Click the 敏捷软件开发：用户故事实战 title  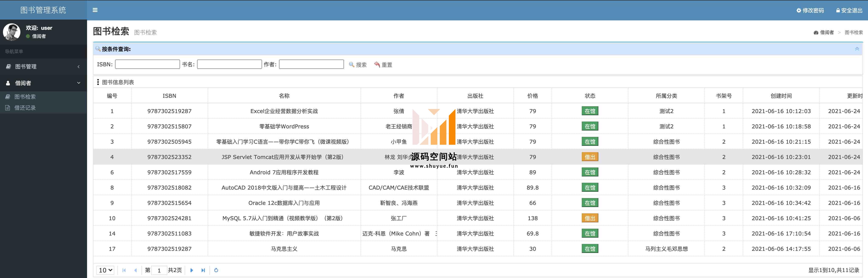(x=284, y=233)
